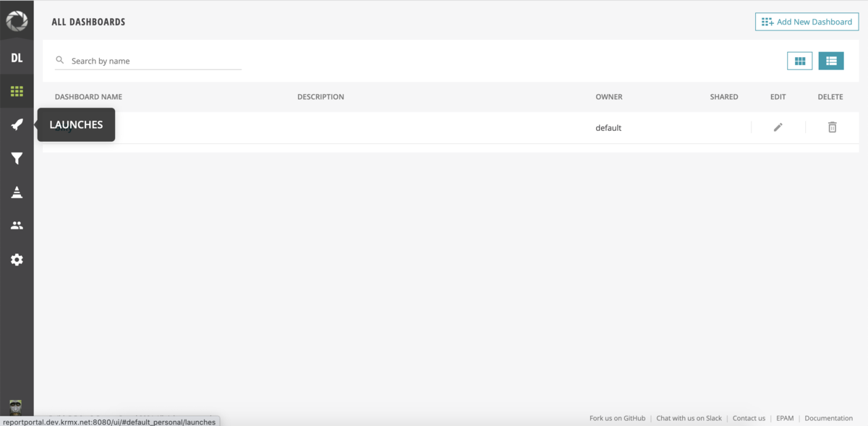The height and width of the screenshot is (426, 868).
Task: Open the user avatar menu
Action: (16, 407)
